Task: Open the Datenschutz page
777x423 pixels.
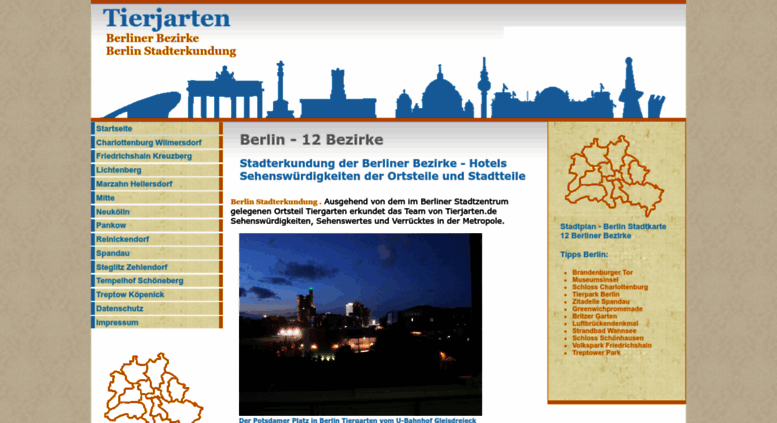Action: point(157,308)
